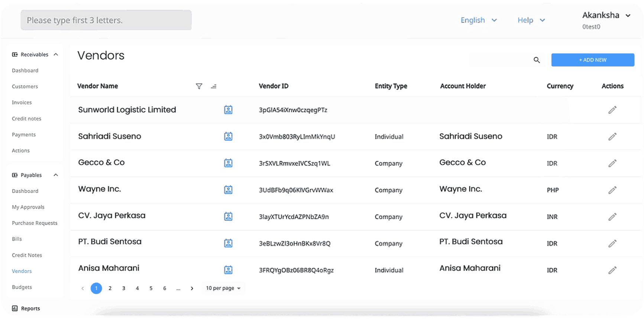
Task: Open Bills in the sidebar
Action: tap(17, 239)
